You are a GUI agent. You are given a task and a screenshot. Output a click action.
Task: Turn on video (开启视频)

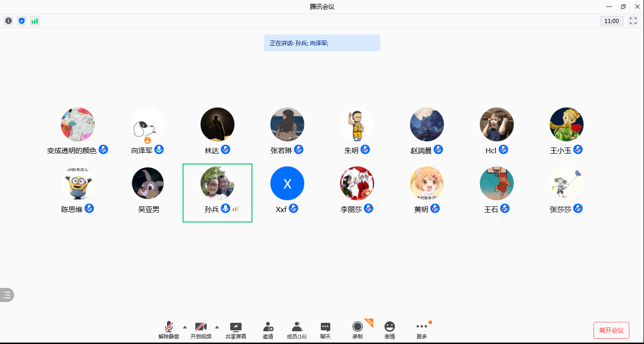[x=201, y=327]
